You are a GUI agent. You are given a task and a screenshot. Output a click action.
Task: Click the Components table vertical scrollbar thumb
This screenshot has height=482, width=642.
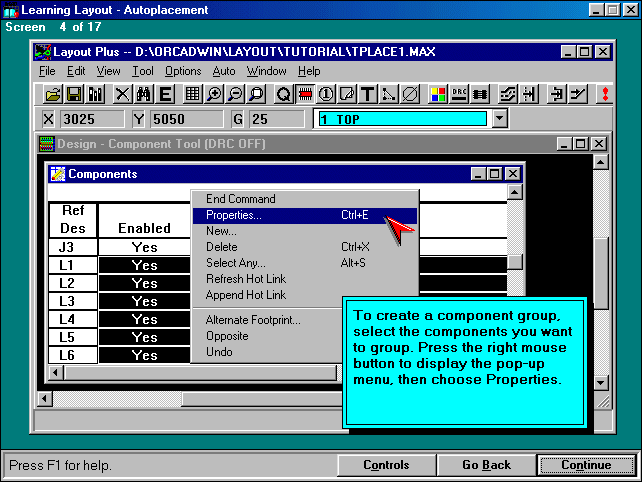tap(515, 262)
